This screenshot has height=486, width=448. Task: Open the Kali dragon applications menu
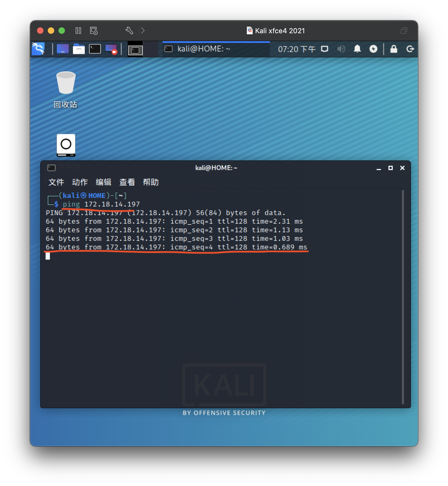pos(38,49)
